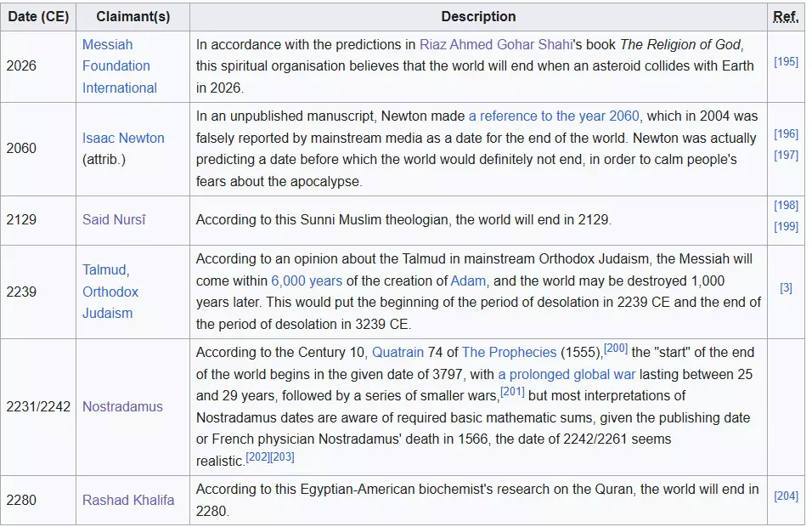Screen dimensions: 812x527
Task: Follow 'a prolonged global war' link
Action: point(567,374)
